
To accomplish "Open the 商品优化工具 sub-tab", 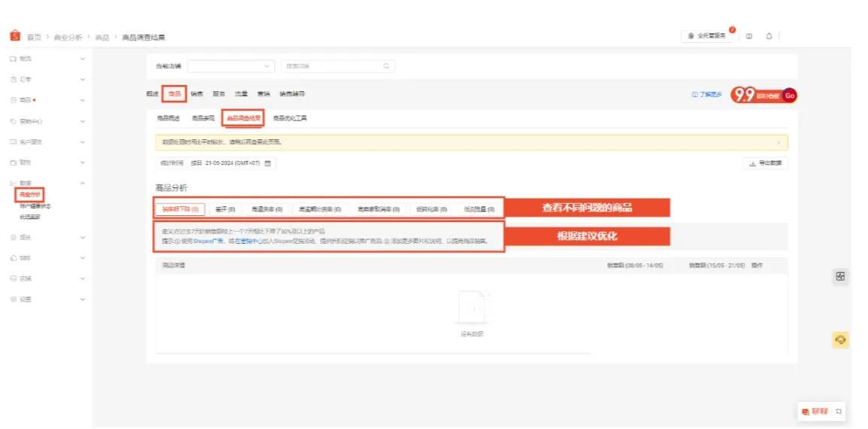I will [x=290, y=118].
